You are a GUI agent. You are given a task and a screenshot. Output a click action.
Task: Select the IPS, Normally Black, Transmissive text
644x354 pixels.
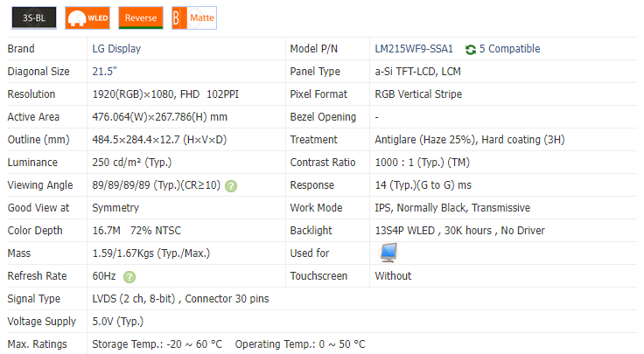pyautogui.click(x=452, y=208)
